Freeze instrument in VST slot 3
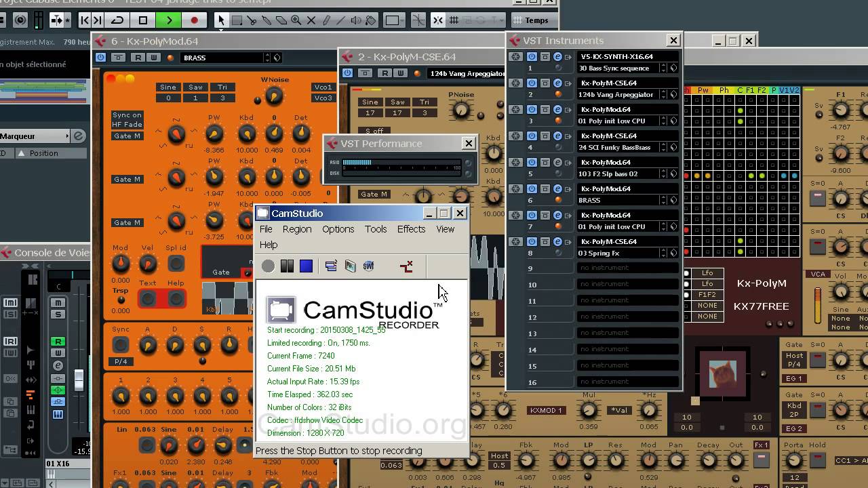868x488 pixels. click(515, 110)
